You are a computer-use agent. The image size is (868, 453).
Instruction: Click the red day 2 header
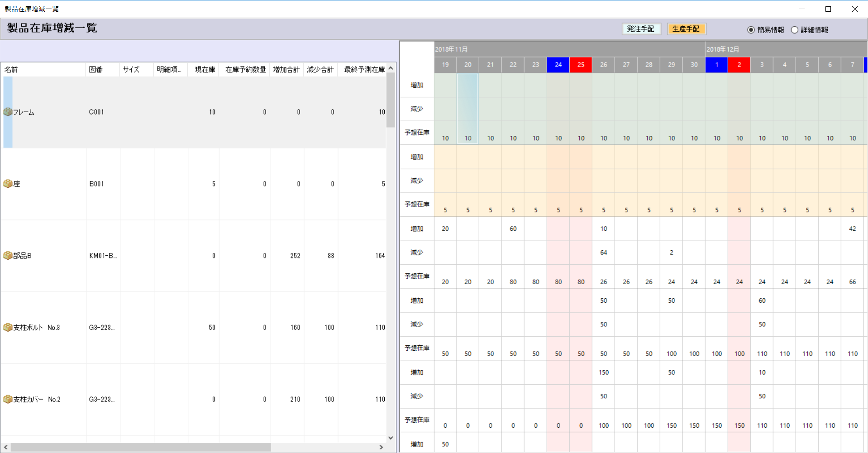coord(739,65)
